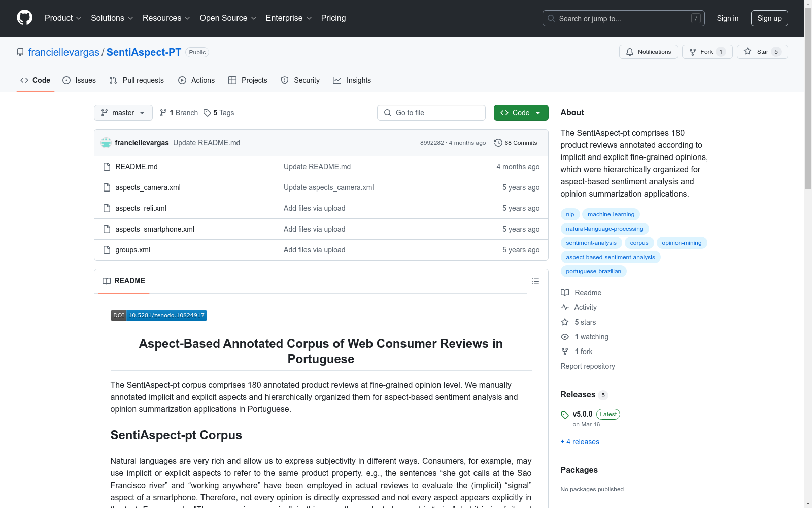Switch to the Issues tab

pos(79,80)
